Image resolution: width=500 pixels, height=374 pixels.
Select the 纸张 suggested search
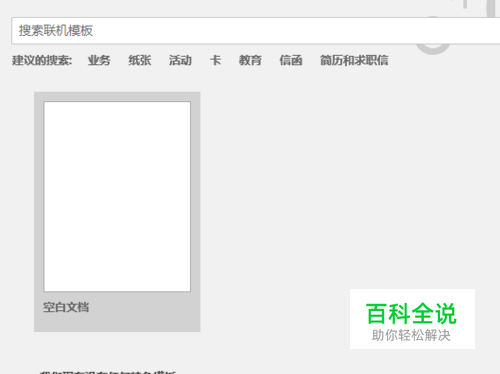tap(140, 60)
